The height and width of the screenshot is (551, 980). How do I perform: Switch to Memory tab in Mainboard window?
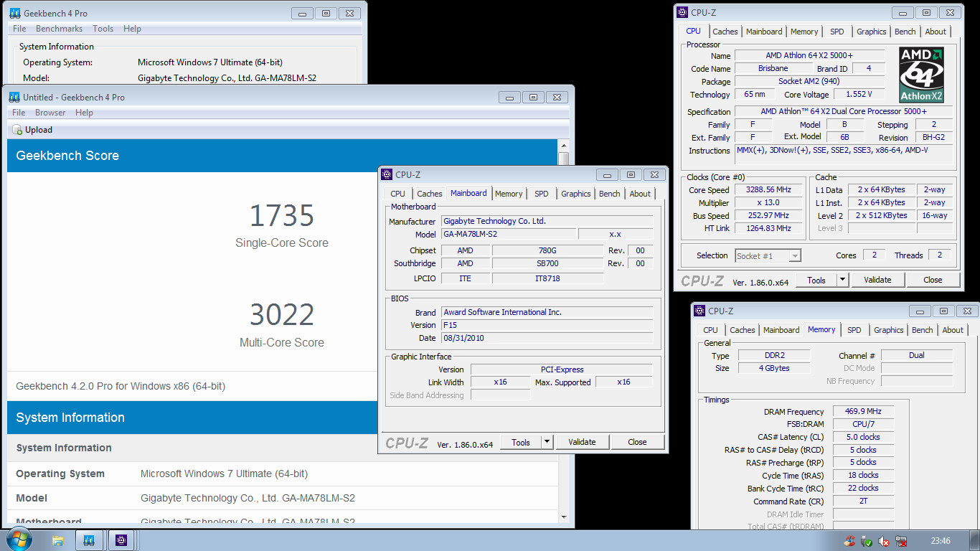tap(509, 194)
